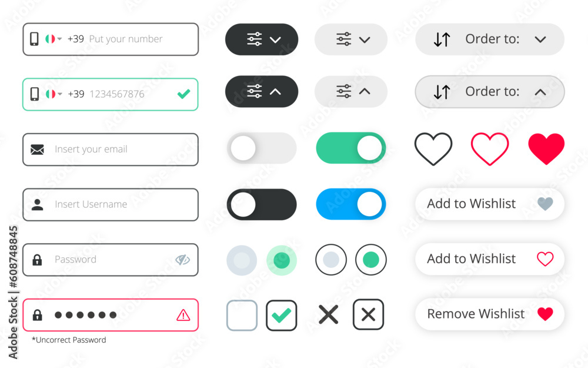588x368 pixels.
Task: Click the boxed X close icon
Action: coord(368,314)
